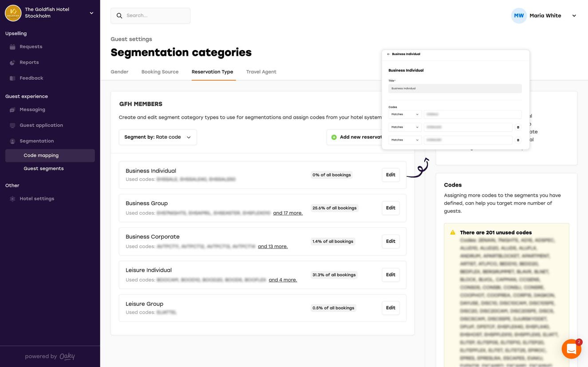Edit the Business Group segment

point(391,208)
